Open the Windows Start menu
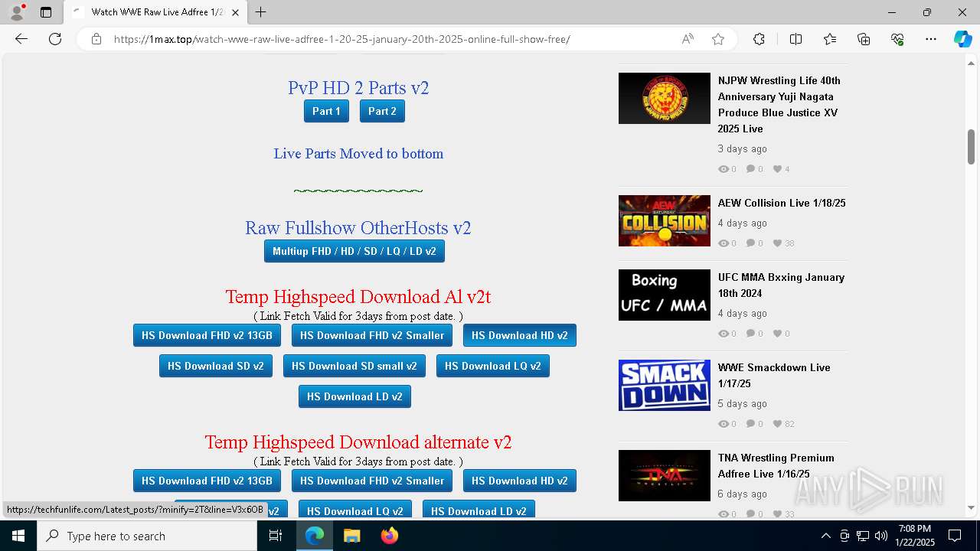This screenshot has width=980, height=551. [x=18, y=536]
